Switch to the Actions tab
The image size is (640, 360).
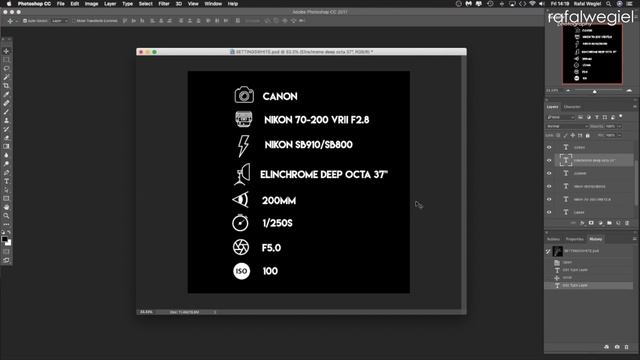point(553,239)
